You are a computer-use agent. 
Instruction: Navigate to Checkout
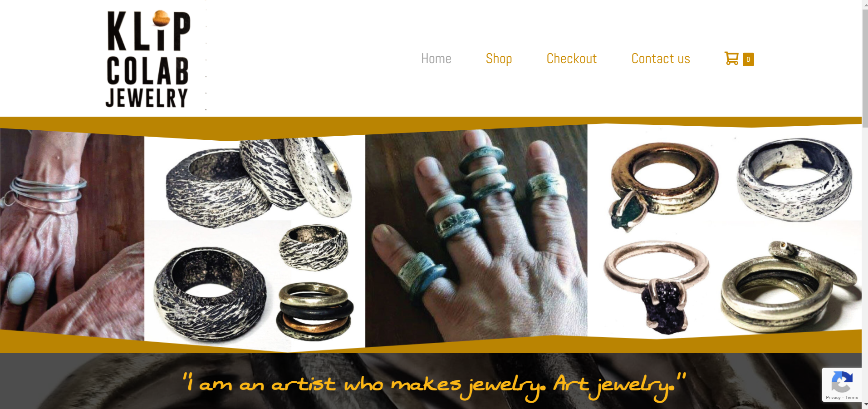pos(572,59)
